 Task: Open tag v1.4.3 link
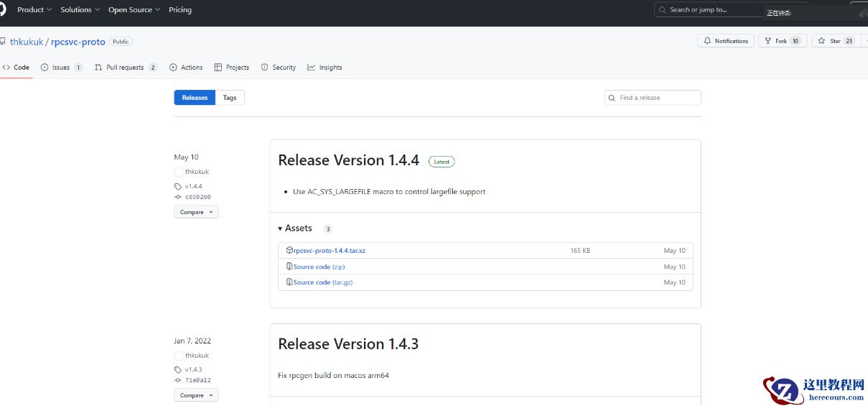[193, 370]
